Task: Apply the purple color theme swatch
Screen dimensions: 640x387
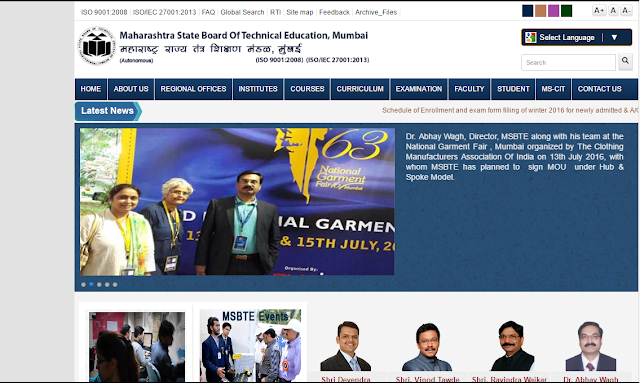Action: (553, 11)
